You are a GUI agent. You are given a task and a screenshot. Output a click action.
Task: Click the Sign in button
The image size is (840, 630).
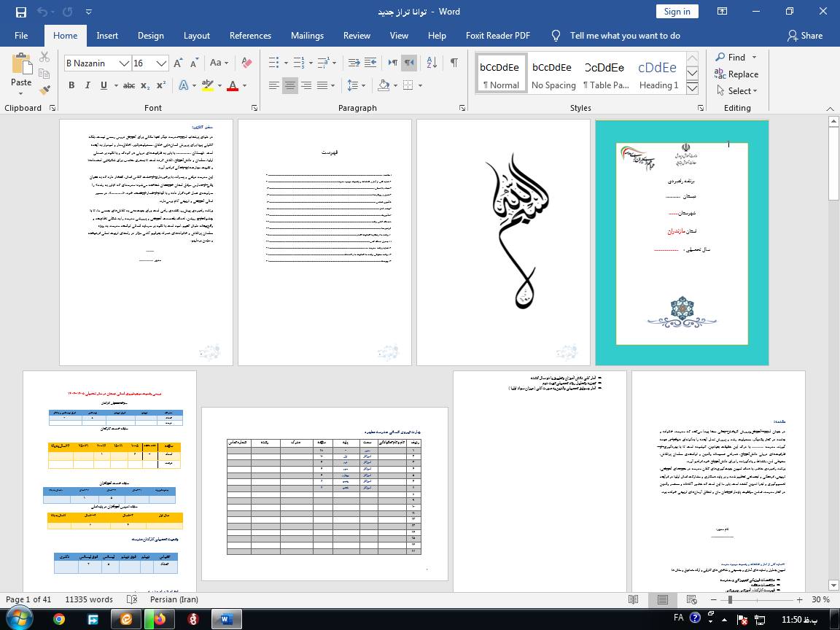tap(677, 12)
